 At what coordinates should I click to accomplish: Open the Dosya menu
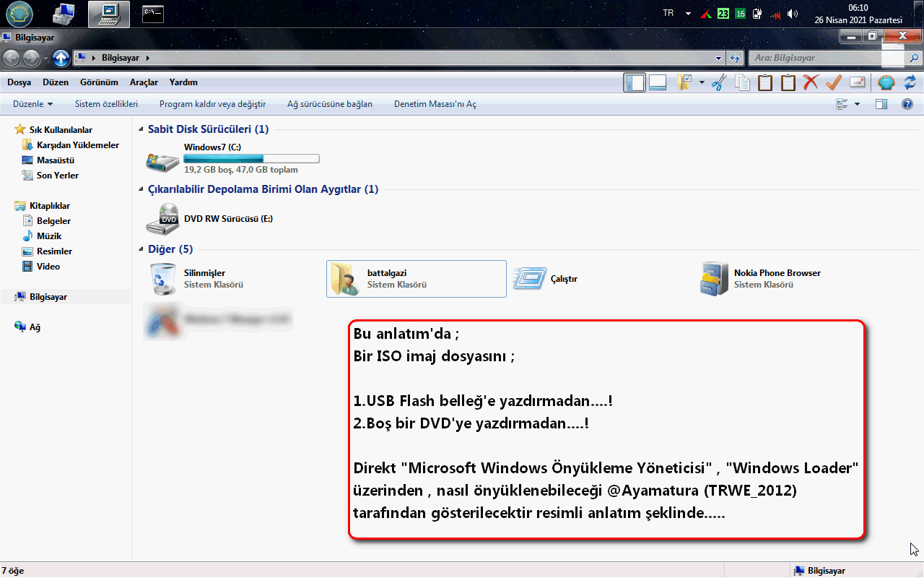tap(19, 82)
